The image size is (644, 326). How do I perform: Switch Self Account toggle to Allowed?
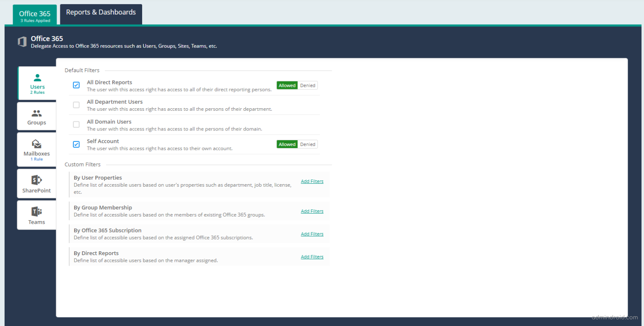pyautogui.click(x=287, y=144)
